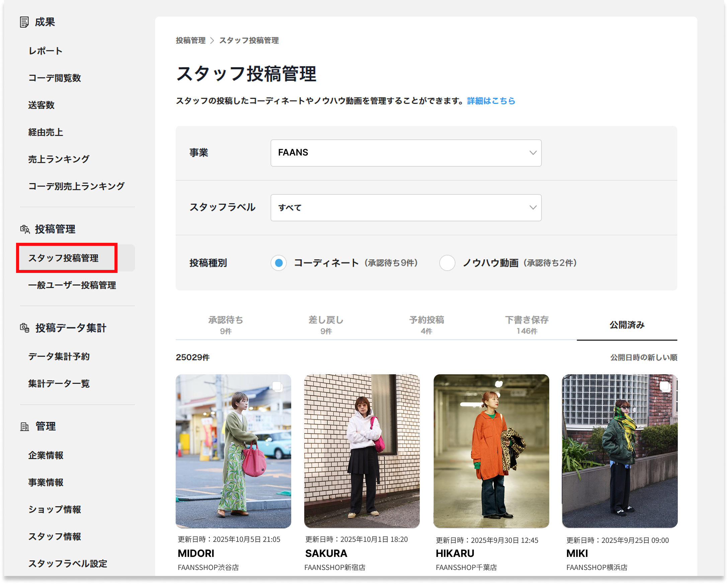This screenshot has height=584, width=728.
Task: Click the 成果 document icon in sidebar
Action: (24, 22)
